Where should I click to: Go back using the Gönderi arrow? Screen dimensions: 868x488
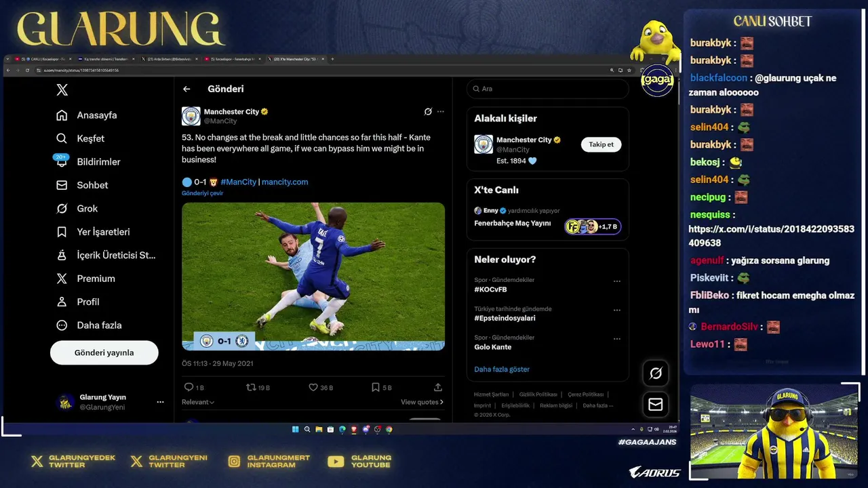pos(186,89)
